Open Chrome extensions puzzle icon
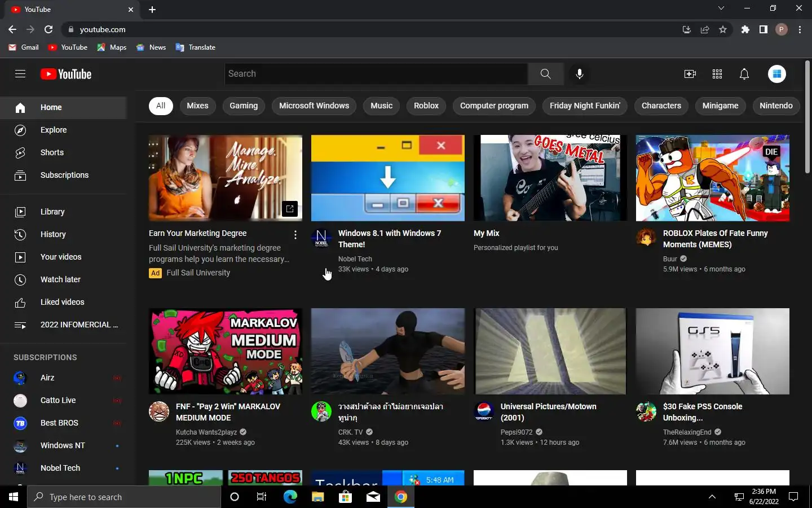This screenshot has width=812, height=508. click(x=745, y=29)
